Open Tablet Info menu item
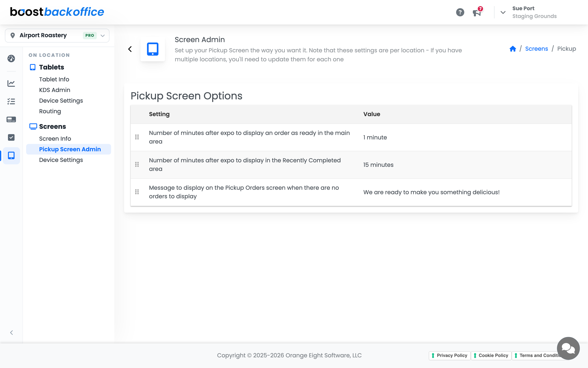Viewport: 588px width, 368px height. 54,79
